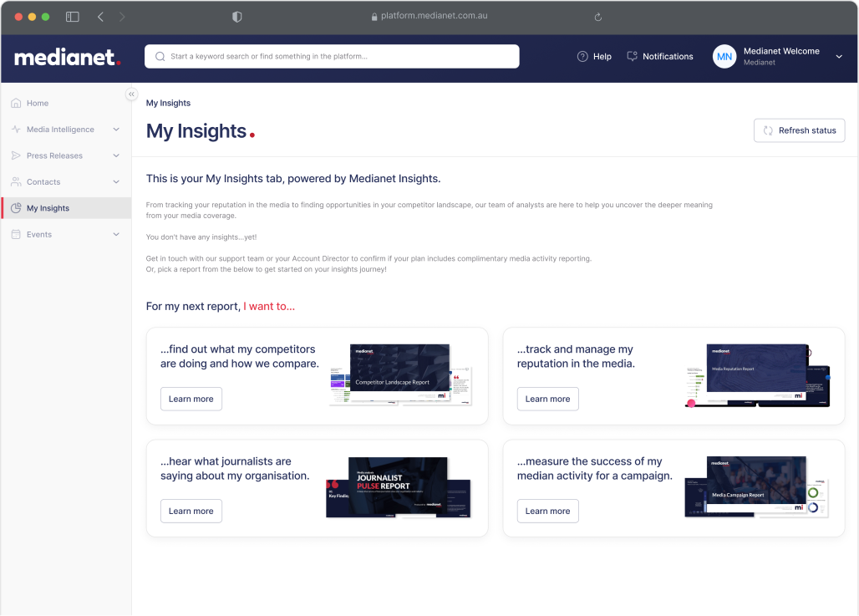
Task: Toggle the browser privacy shield icon
Action: [x=236, y=16]
